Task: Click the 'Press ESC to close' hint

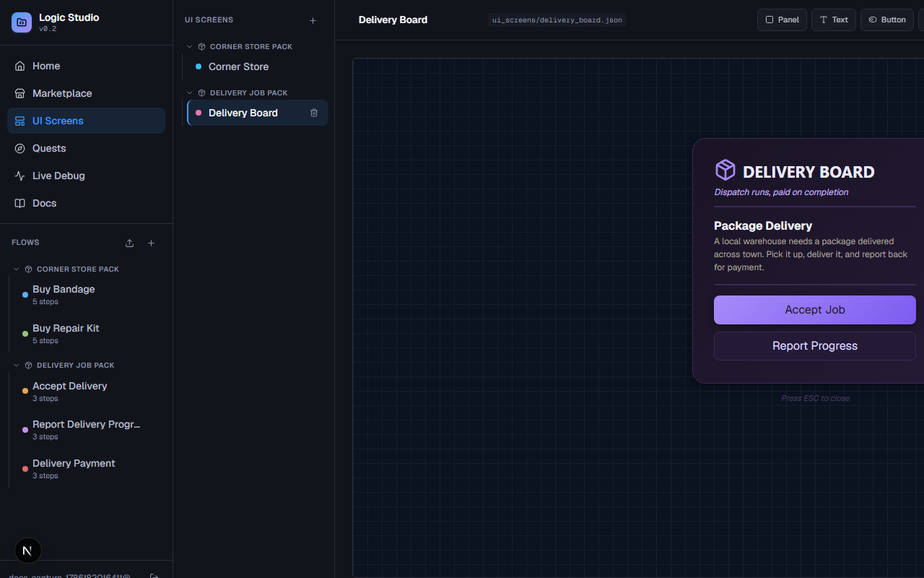Action: tap(815, 398)
